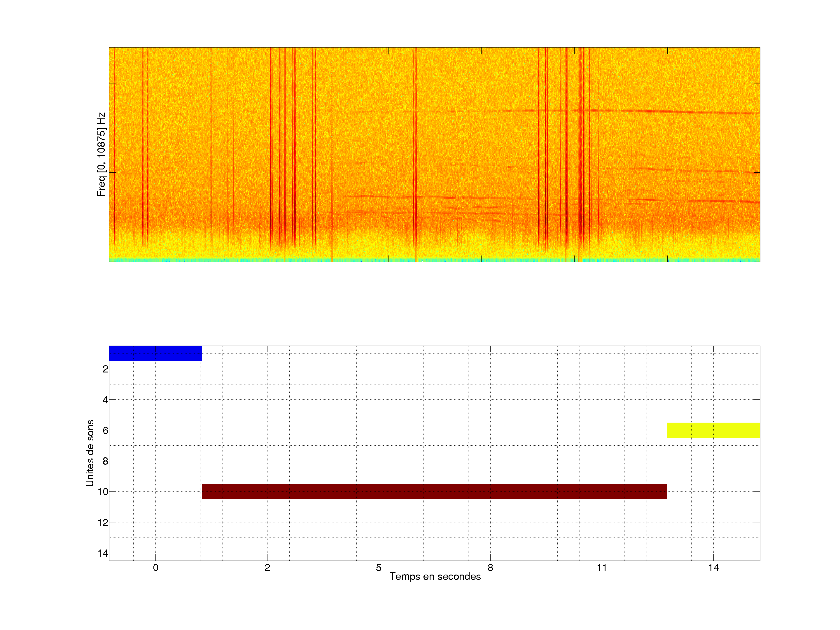This screenshot has height=630, width=840.
Task: Click the 'Unites de sons' axis label
Action: coord(90,453)
